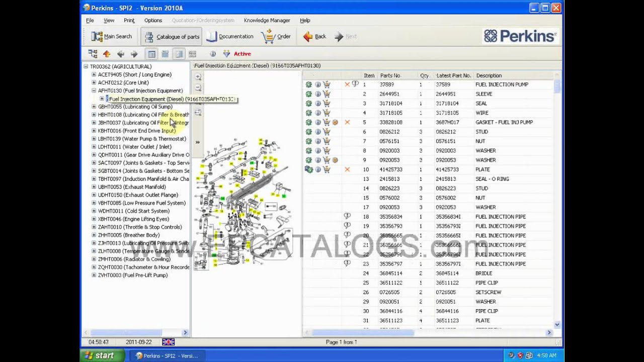Click the remark pin icon on row 18
This screenshot has height=362, width=644.
click(x=347, y=216)
